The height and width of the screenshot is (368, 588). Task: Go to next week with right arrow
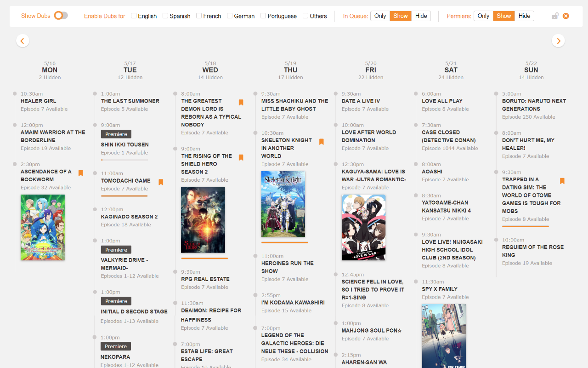pos(558,40)
